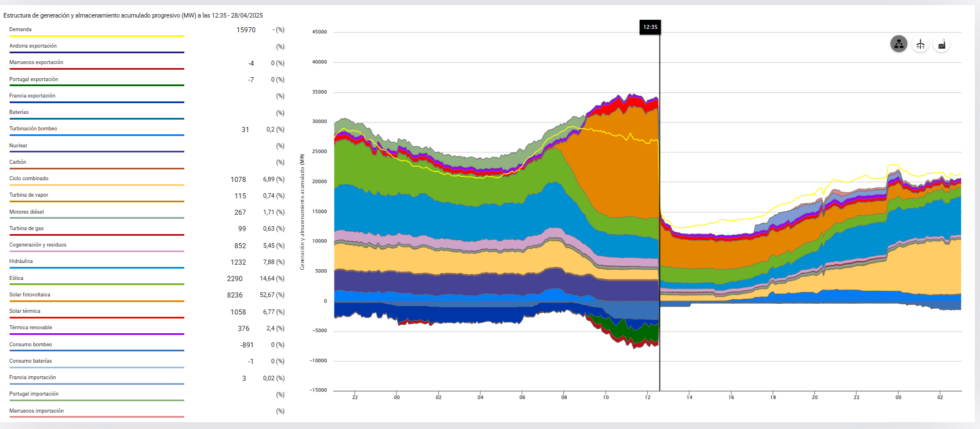Screen dimensions: 980x429
Task: Click the 12:35 time marker tooltip
Action: tap(650, 27)
